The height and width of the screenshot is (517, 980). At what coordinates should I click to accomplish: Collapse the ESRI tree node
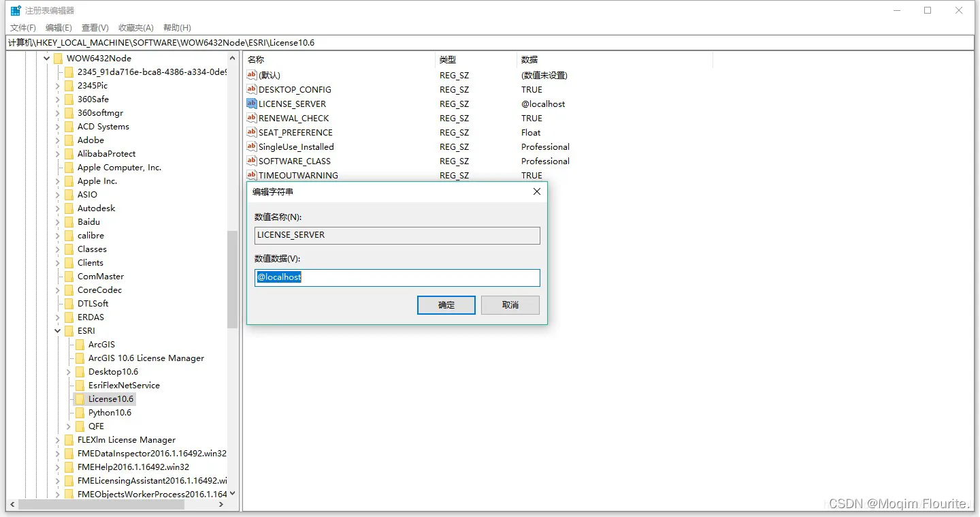coord(58,331)
